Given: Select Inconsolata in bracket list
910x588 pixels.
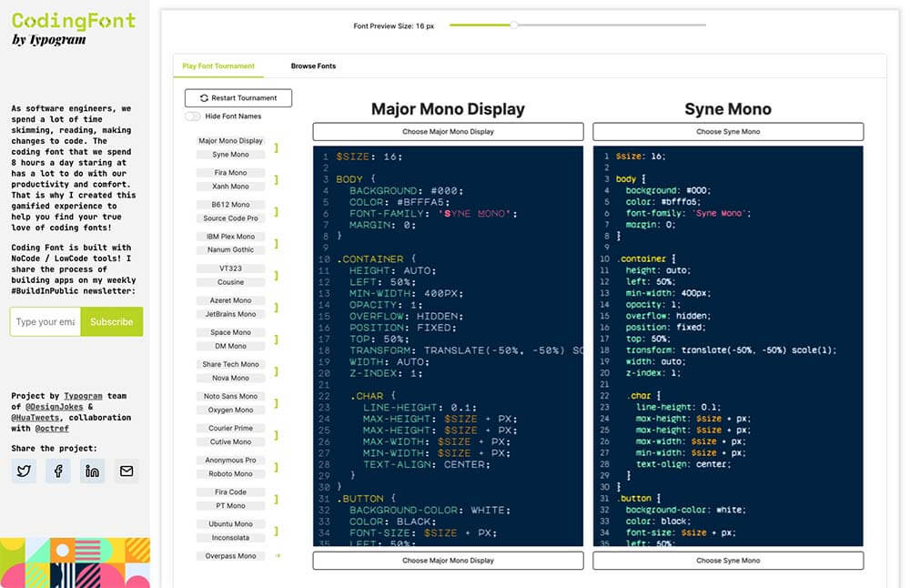Looking at the screenshot, I should pyautogui.click(x=230, y=538).
